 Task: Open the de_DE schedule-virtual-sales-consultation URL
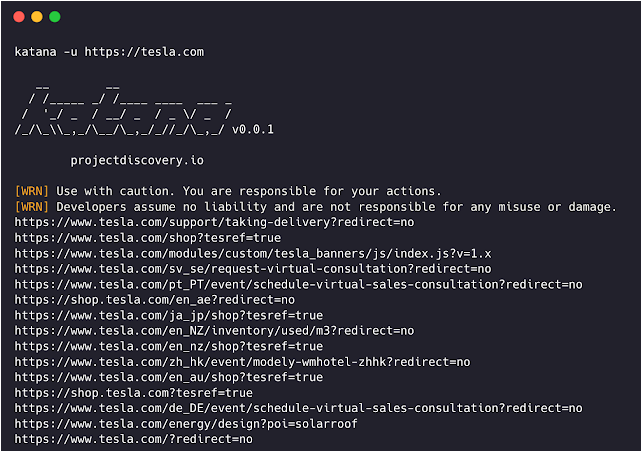tap(298, 408)
